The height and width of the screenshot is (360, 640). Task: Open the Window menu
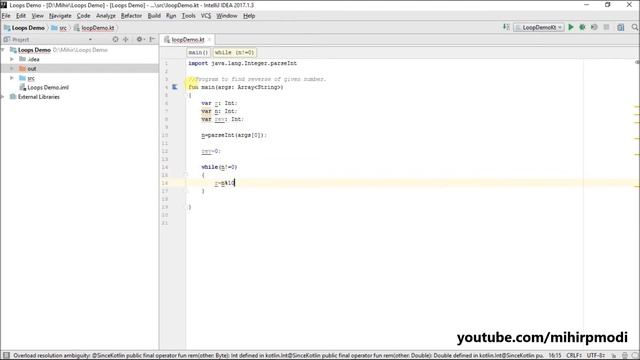[x=227, y=16]
